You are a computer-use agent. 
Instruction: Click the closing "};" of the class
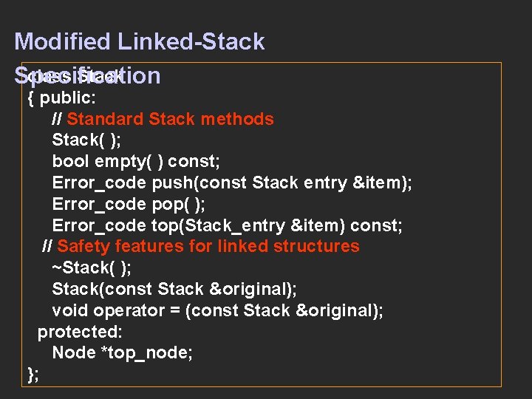[x=33, y=374]
